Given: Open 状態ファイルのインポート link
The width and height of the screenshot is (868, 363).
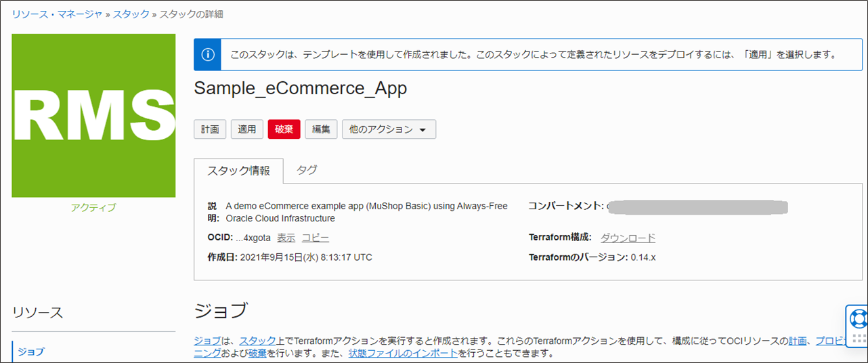Looking at the screenshot, I should coord(403,354).
